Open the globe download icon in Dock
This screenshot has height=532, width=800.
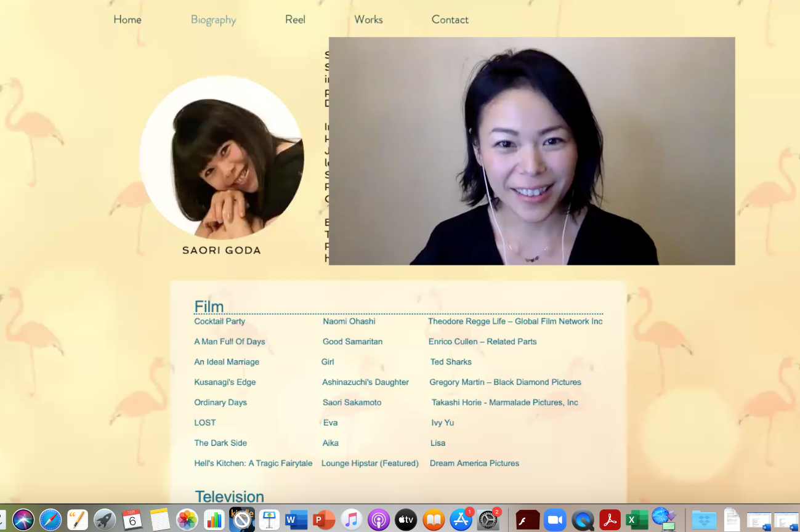tap(664, 519)
